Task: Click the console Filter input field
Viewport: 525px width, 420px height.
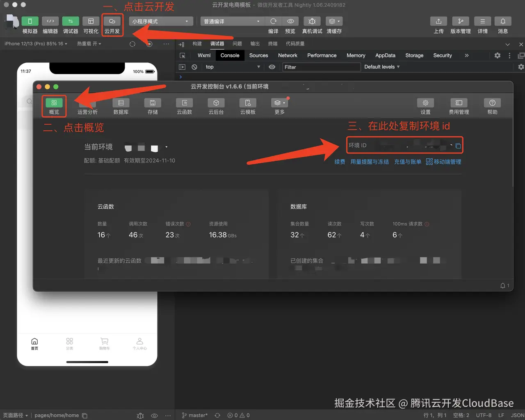Action: 321,67
